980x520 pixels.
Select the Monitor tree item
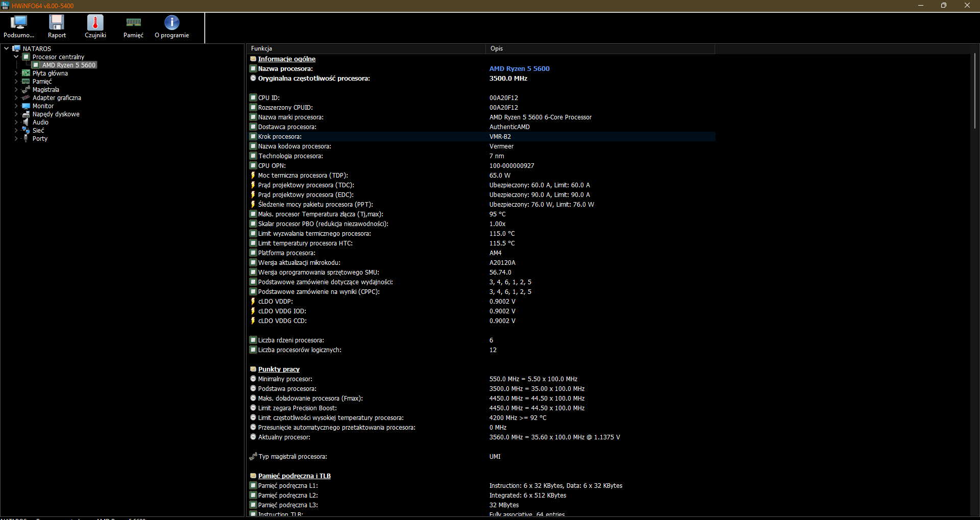coord(43,106)
